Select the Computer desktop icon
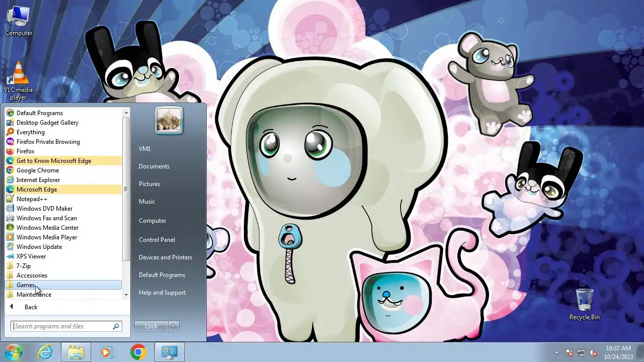 click(19, 21)
